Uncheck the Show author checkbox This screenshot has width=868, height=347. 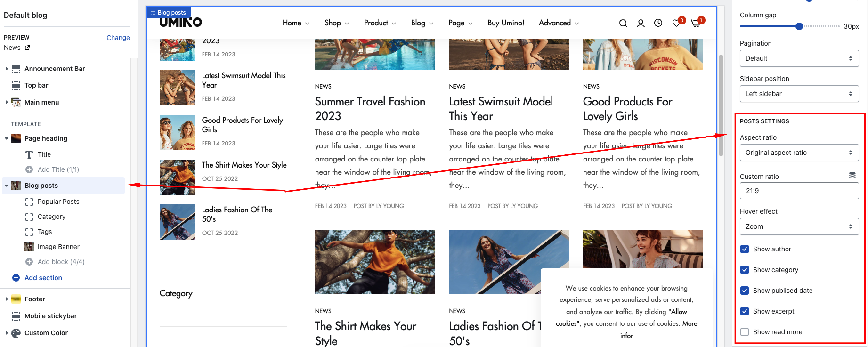coord(745,249)
